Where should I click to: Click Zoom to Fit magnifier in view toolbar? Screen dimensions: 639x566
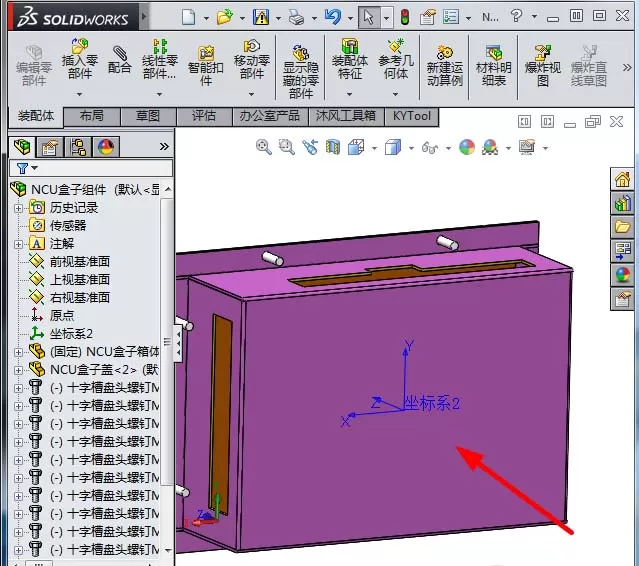(x=263, y=147)
